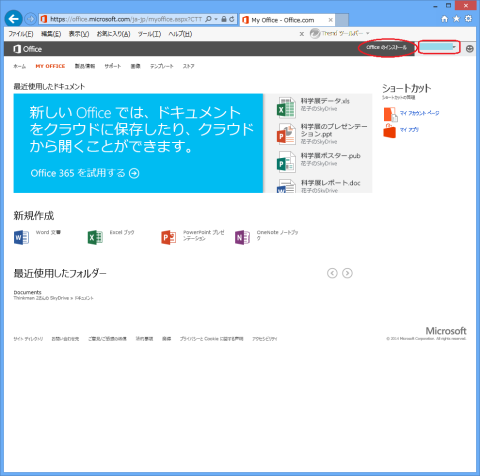Show previous recent folders with left arrow
Image resolution: width=480 pixels, height=476 pixels.
[332, 273]
